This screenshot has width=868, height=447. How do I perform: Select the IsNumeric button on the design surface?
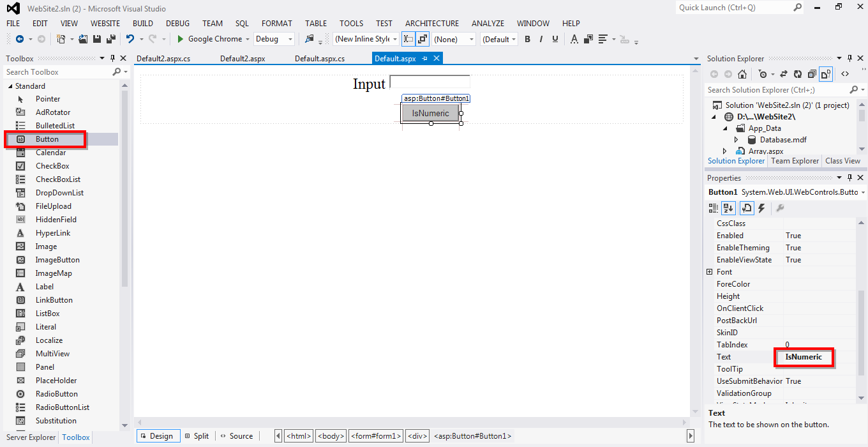point(430,112)
